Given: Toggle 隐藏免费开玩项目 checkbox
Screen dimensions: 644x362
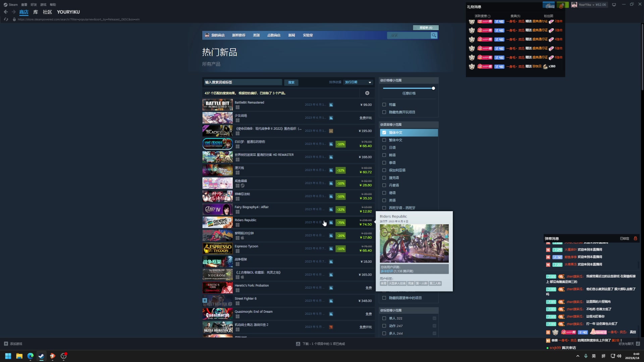Looking at the screenshot, I should click(x=384, y=112).
